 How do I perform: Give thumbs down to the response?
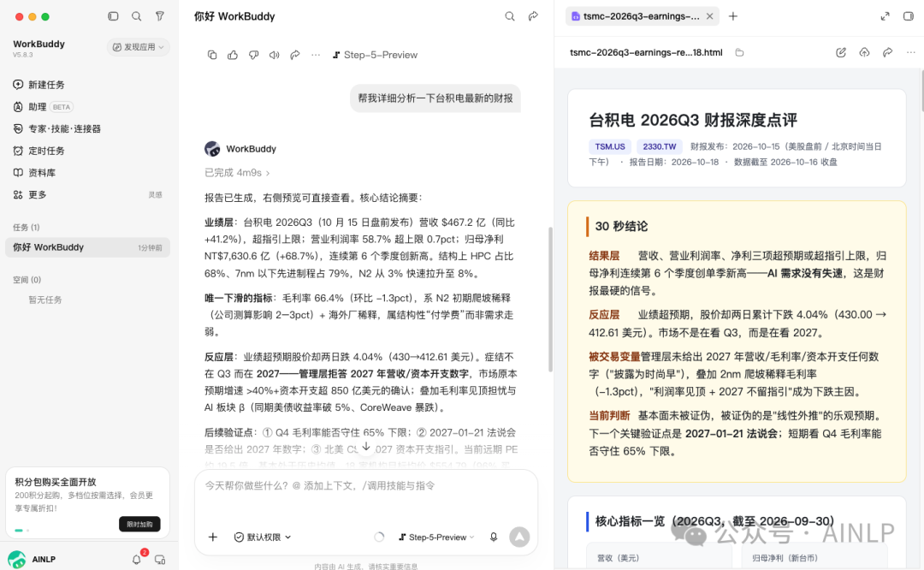253,55
